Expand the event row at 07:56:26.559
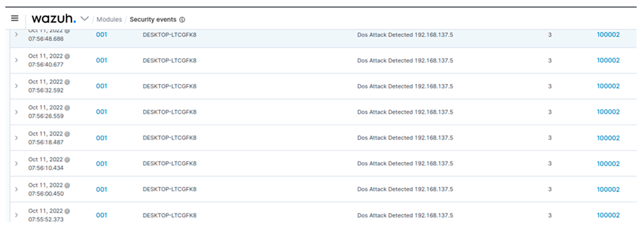 tap(16, 112)
